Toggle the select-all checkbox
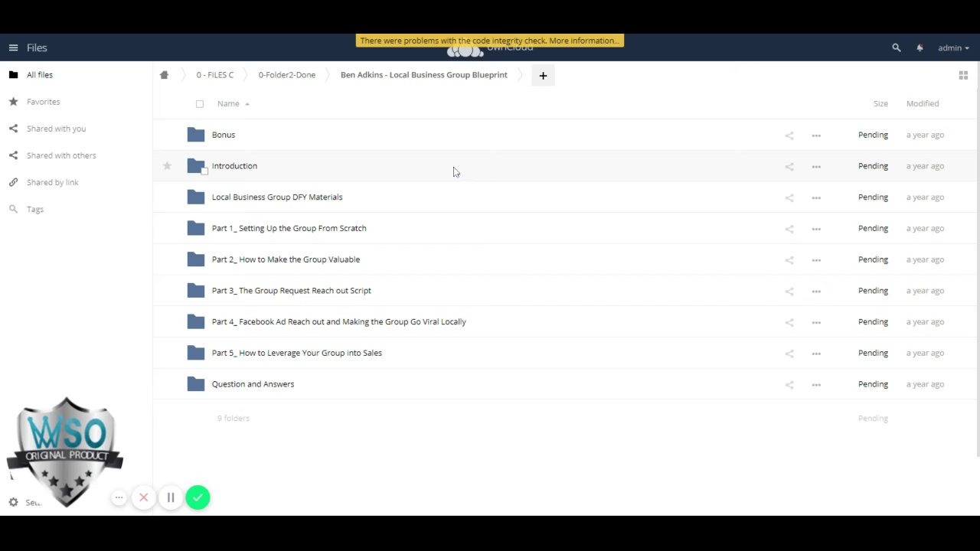The image size is (980, 551). click(x=200, y=103)
